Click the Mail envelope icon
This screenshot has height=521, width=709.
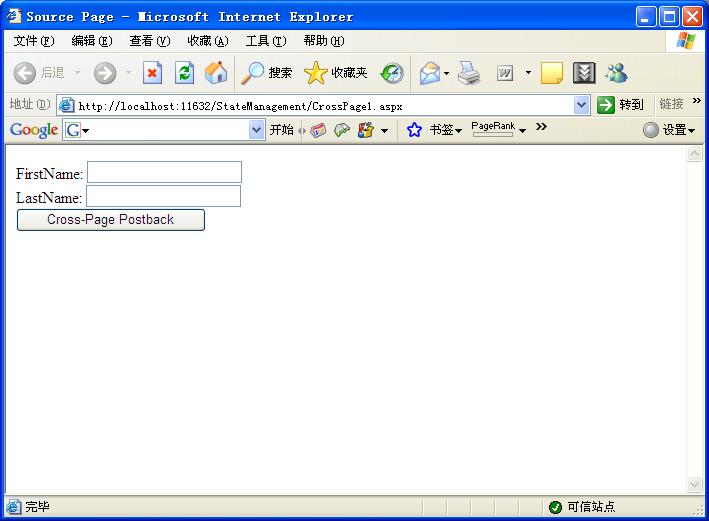click(x=429, y=73)
